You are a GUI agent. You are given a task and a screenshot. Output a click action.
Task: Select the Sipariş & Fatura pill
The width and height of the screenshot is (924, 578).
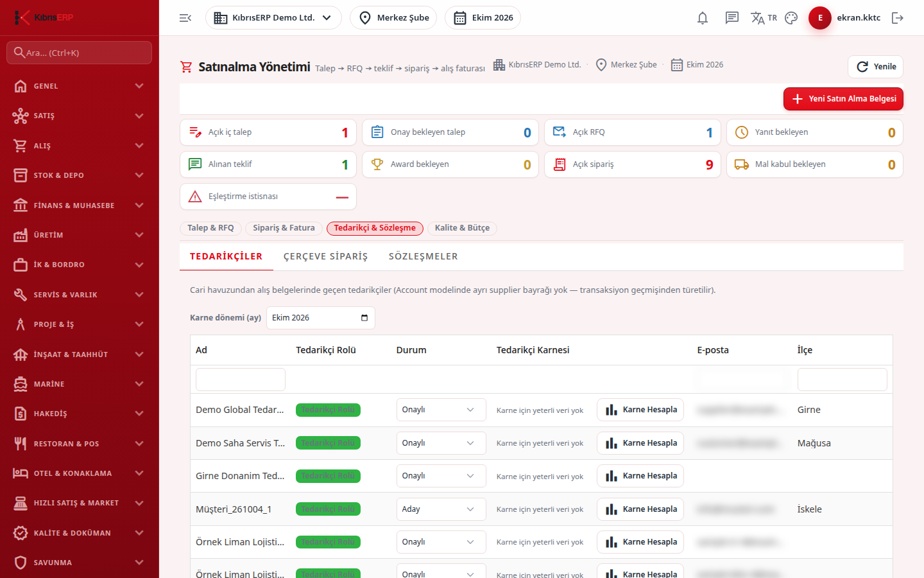pyautogui.click(x=284, y=228)
